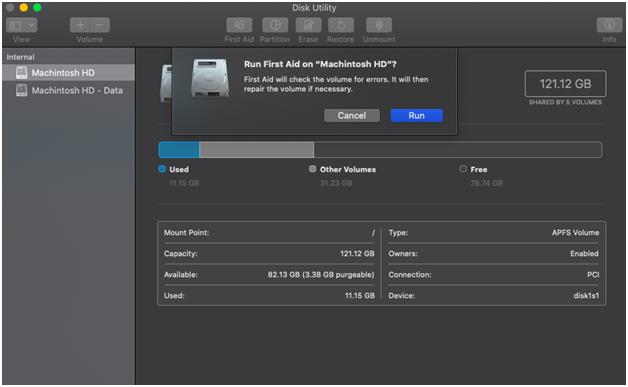The width and height of the screenshot is (628, 387).
Task: Open the View sidebar dropdown in the toolbar
Action: point(22,25)
